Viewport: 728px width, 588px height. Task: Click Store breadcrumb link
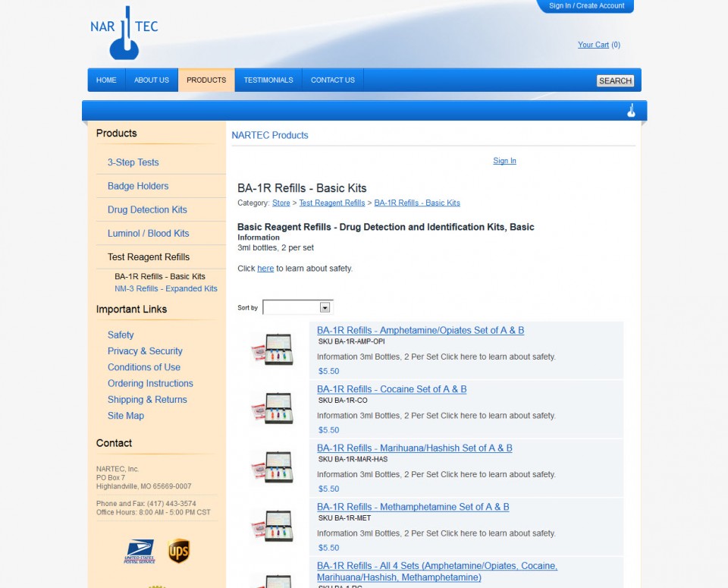(x=281, y=203)
